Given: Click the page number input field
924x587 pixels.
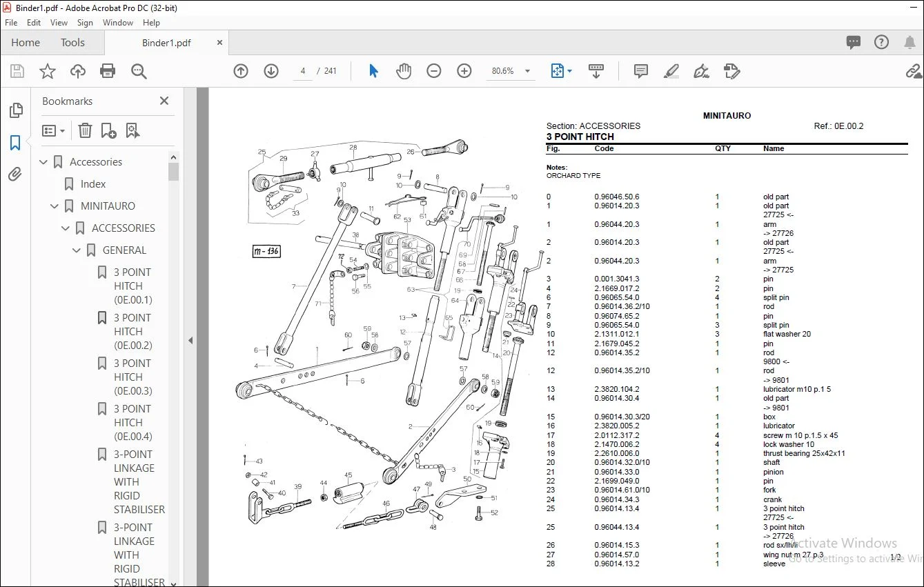Looking at the screenshot, I should (302, 71).
